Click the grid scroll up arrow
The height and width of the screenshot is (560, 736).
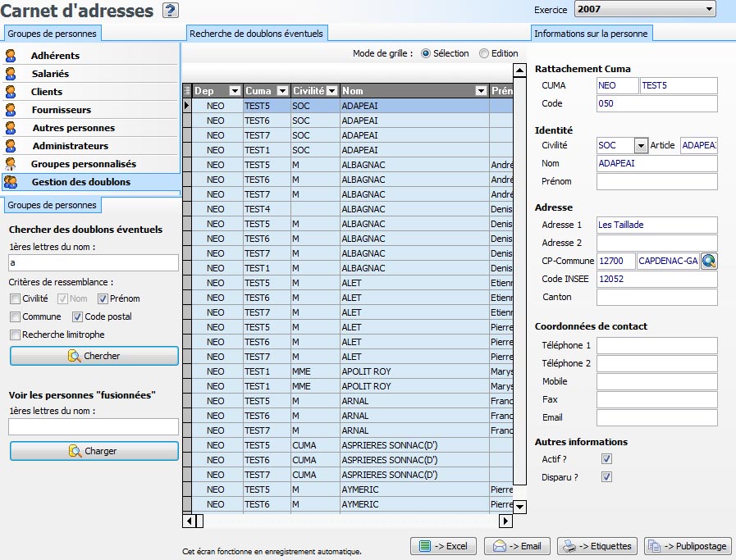pos(519,71)
